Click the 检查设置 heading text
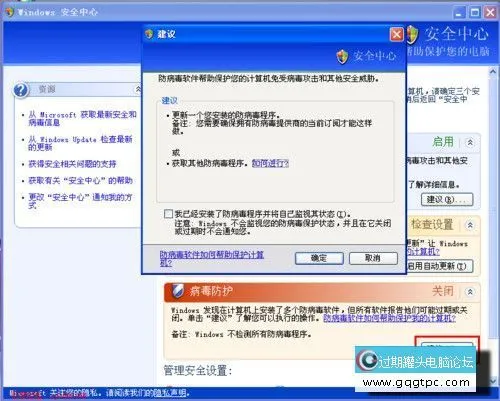 coord(432,224)
